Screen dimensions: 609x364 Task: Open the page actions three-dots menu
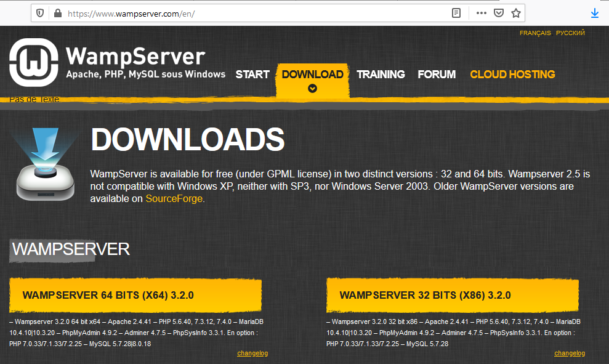pyautogui.click(x=481, y=13)
